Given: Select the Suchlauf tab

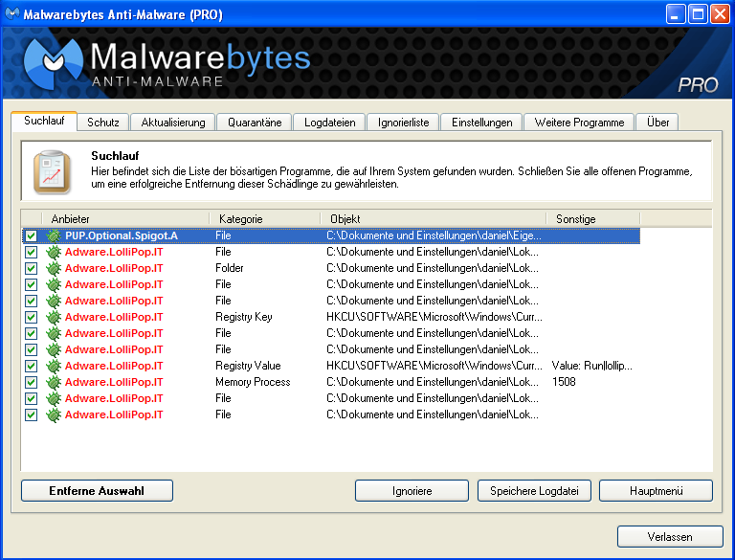Looking at the screenshot, I should [44, 121].
